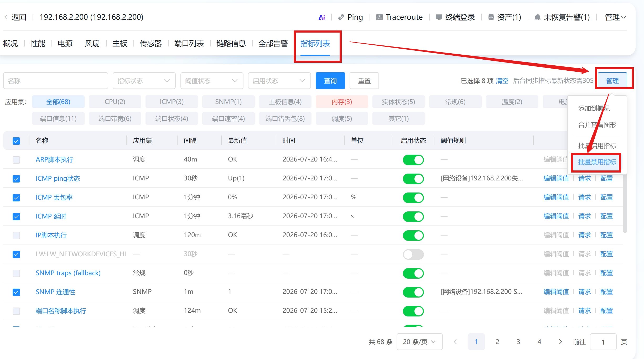
Task: Click the AI assistant icon
Action: point(322,17)
